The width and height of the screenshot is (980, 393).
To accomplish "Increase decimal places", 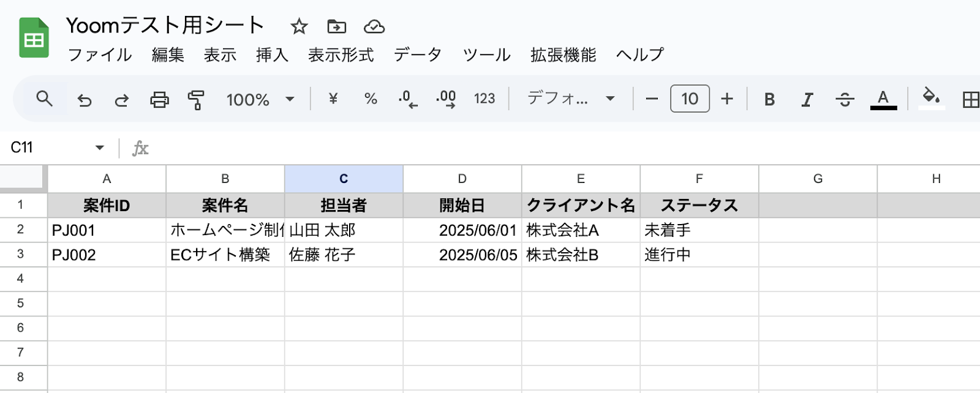I will (446, 99).
